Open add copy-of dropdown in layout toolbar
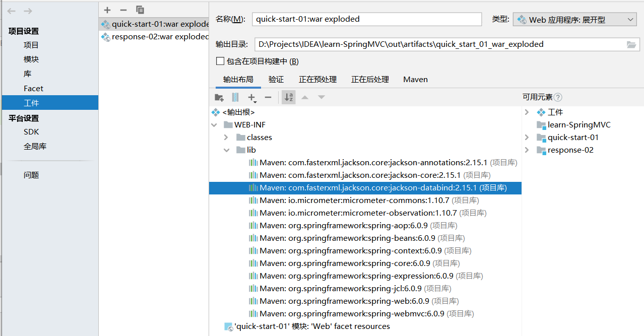 coord(252,98)
